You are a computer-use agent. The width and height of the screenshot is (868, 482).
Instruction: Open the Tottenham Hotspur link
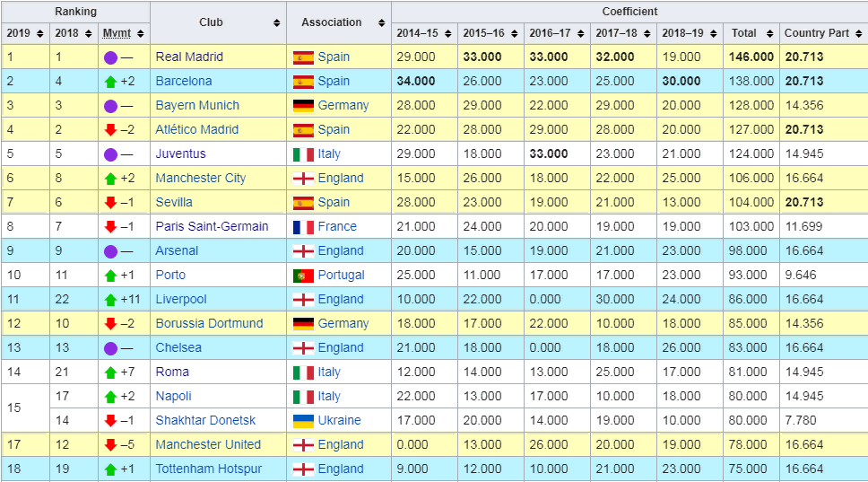click(x=209, y=469)
